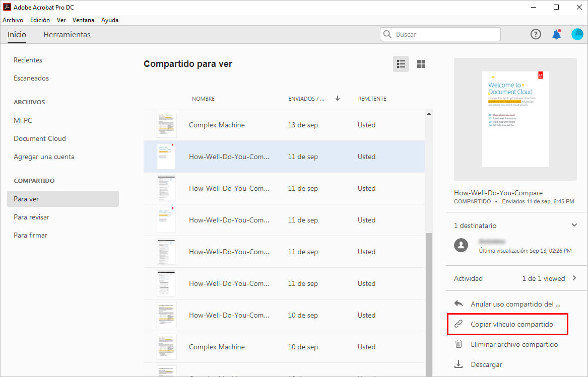Open the user profile avatar
588x377 pixels.
(577, 34)
